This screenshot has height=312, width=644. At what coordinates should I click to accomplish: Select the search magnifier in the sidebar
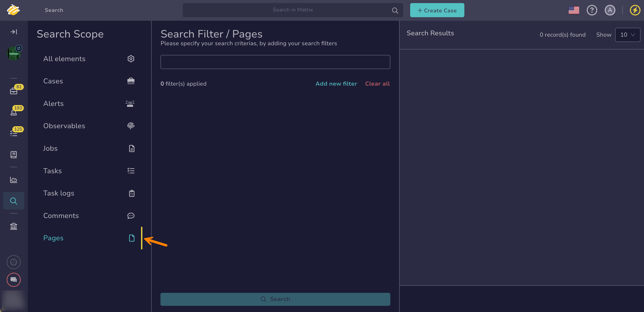tap(14, 201)
